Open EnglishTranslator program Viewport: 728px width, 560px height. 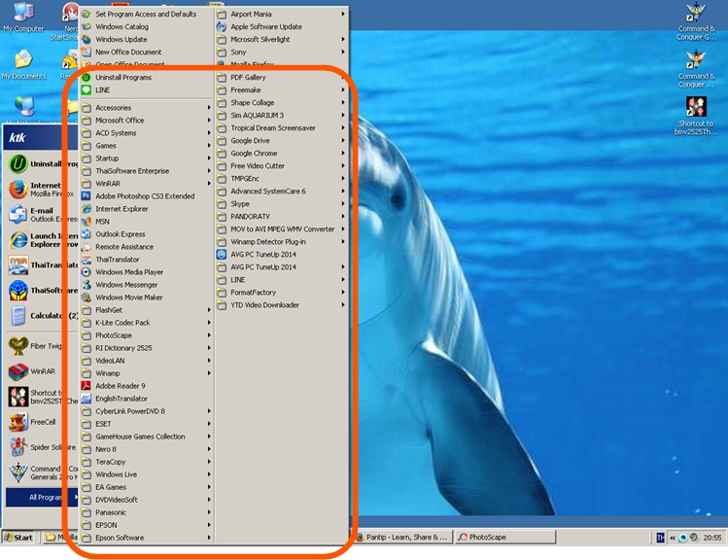click(146, 399)
